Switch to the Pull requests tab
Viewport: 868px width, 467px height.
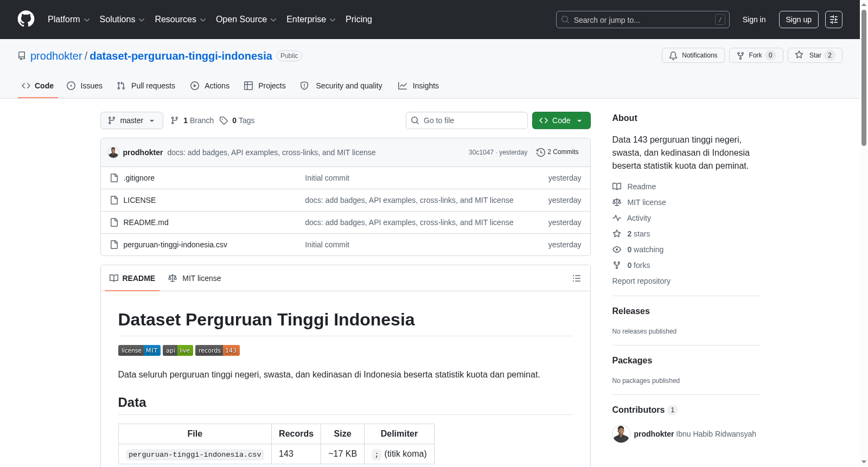[146, 86]
